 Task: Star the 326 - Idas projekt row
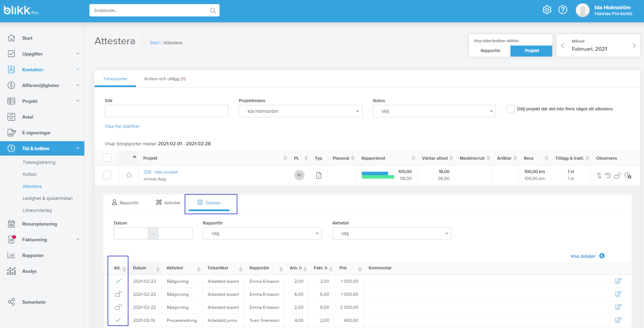click(129, 175)
